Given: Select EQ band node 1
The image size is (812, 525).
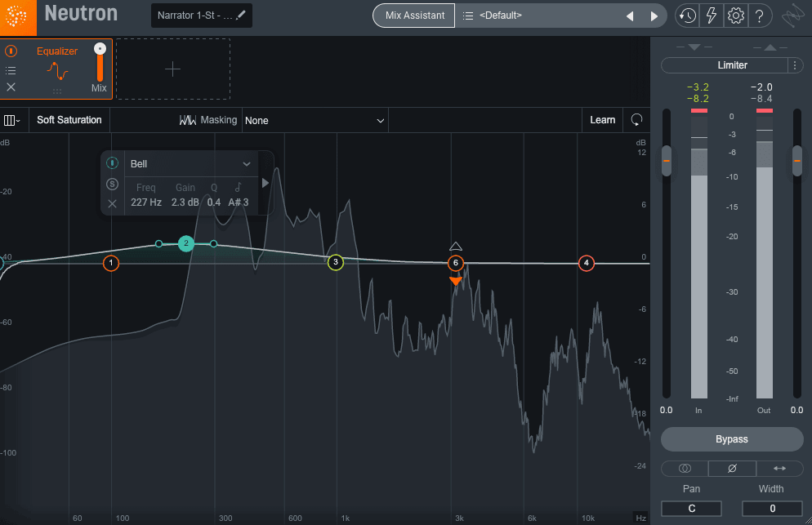Looking at the screenshot, I should click(x=111, y=263).
